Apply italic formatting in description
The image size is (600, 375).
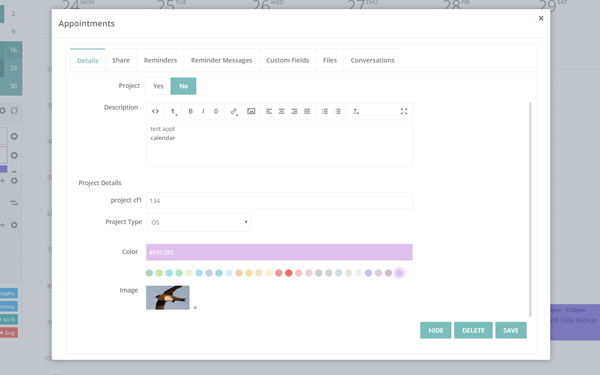pos(203,111)
